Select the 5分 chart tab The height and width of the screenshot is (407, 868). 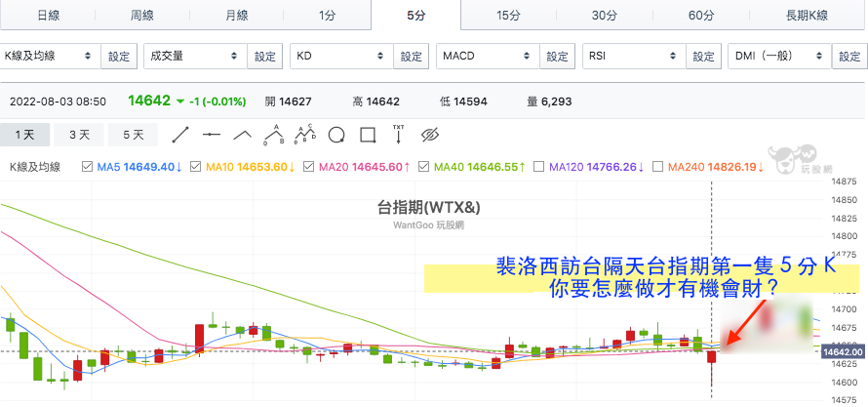click(416, 16)
